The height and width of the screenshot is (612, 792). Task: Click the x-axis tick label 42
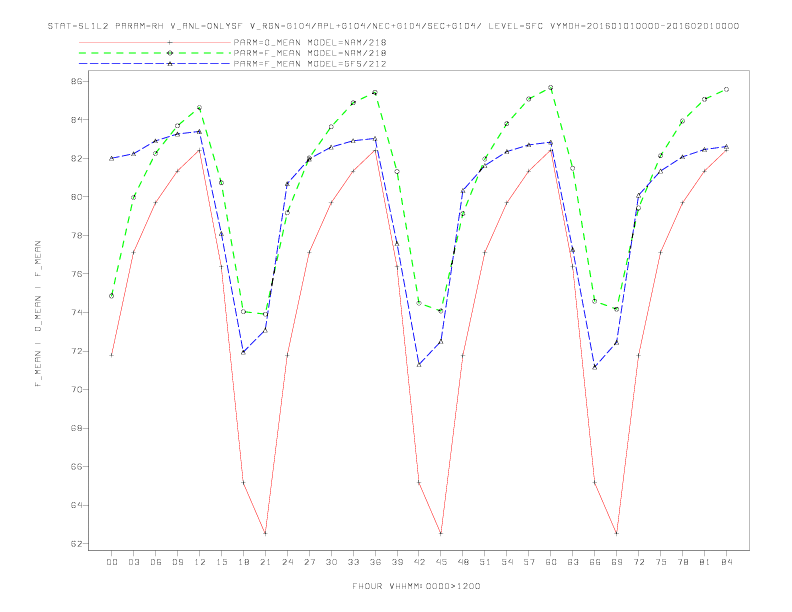click(419, 562)
